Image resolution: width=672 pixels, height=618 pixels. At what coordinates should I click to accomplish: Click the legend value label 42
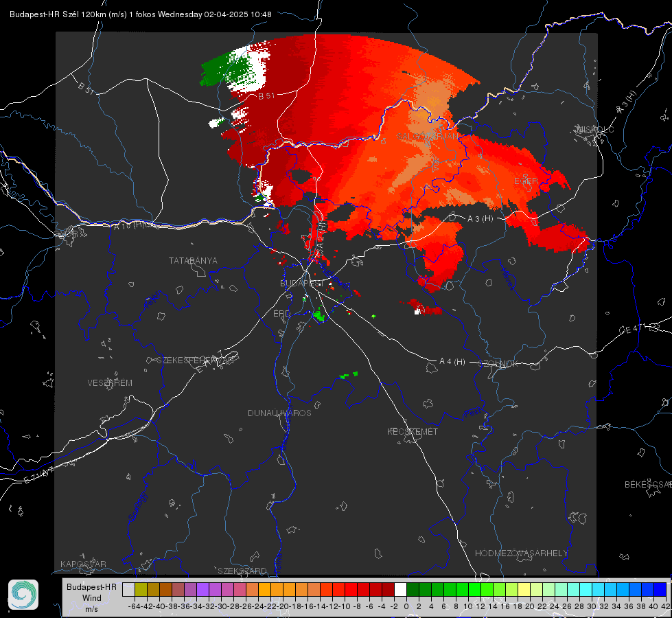click(665, 606)
